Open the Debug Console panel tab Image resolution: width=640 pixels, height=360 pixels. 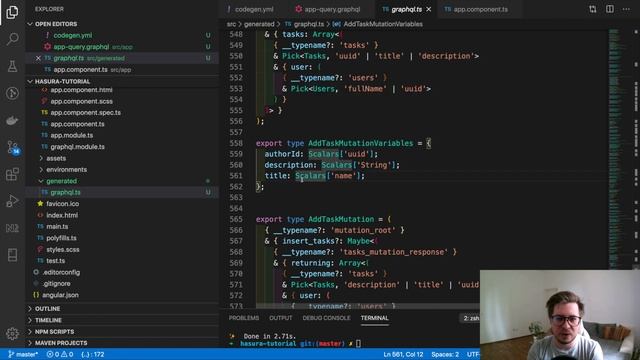coord(326,318)
